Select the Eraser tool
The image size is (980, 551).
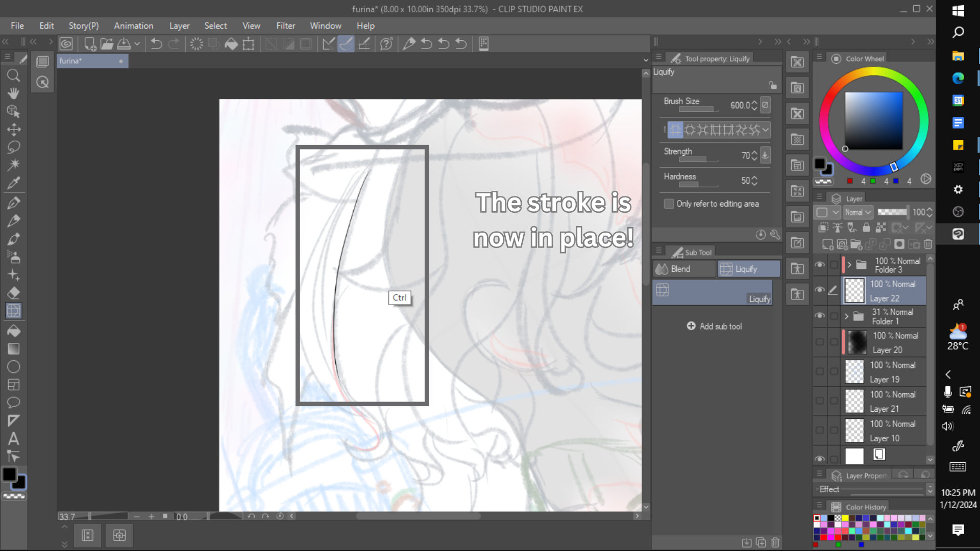14,293
